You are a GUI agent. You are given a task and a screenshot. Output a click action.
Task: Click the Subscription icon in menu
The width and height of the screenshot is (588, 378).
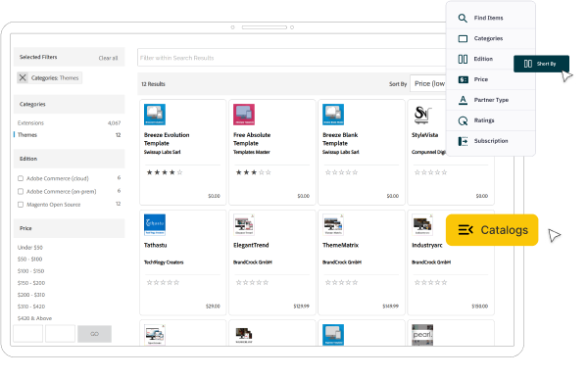tap(463, 141)
